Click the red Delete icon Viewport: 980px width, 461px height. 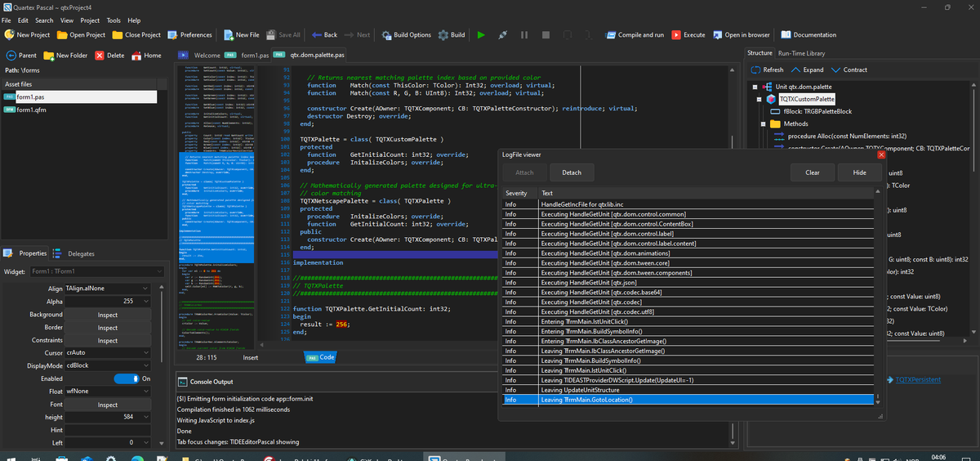99,56
